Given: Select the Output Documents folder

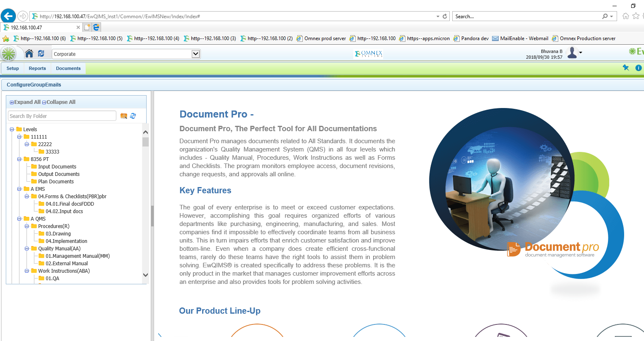Looking at the screenshot, I should [59, 174].
